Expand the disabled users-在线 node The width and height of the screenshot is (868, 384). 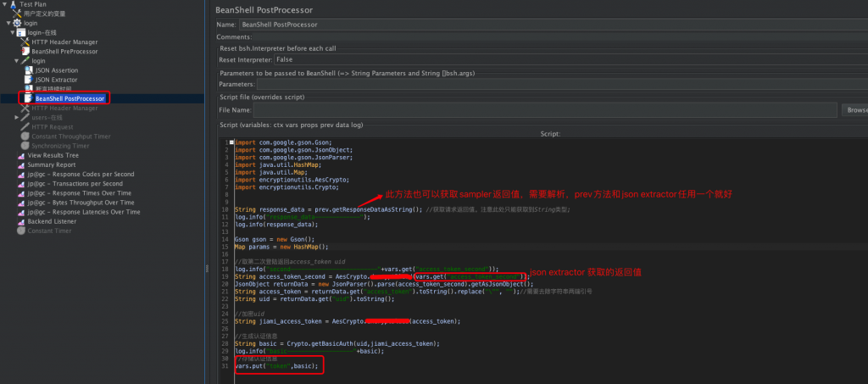click(17, 118)
